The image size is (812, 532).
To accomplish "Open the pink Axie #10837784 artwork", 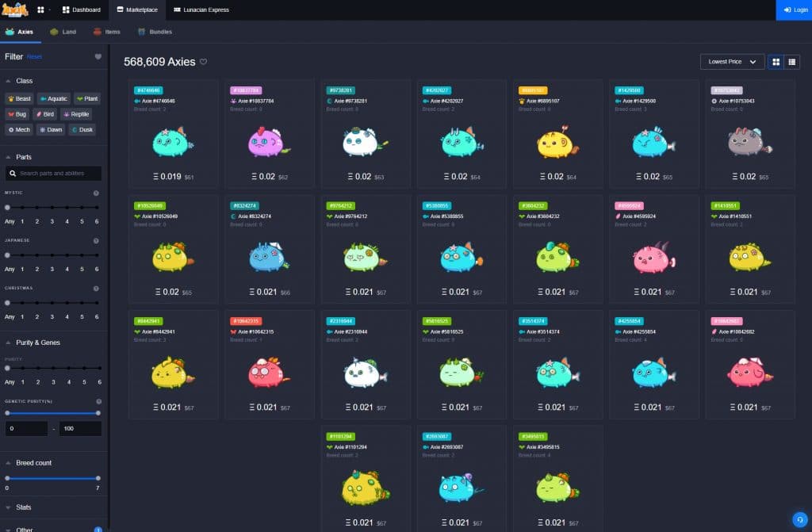I will tap(268, 141).
